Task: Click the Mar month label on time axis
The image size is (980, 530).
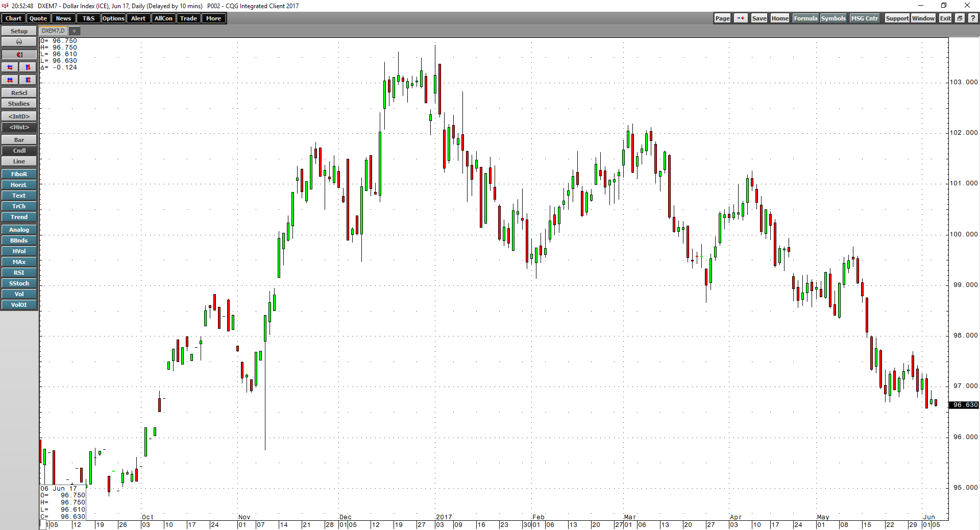Action: (x=630, y=517)
